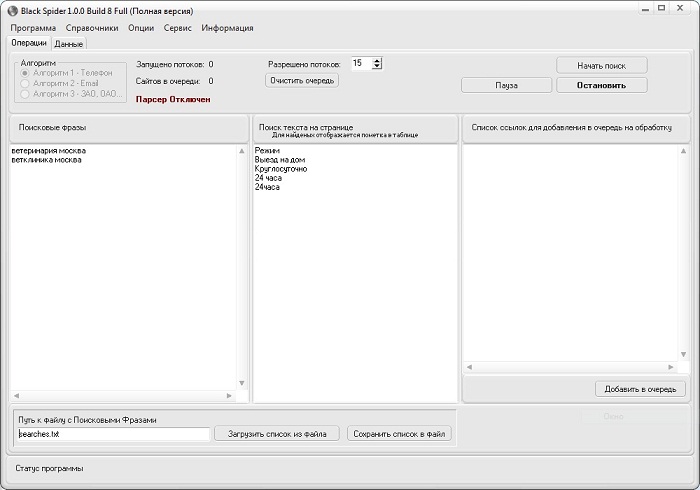The width and height of the screenshot is (700, 490).
Task: Click the Пауза button
Action: coord(507,85)
